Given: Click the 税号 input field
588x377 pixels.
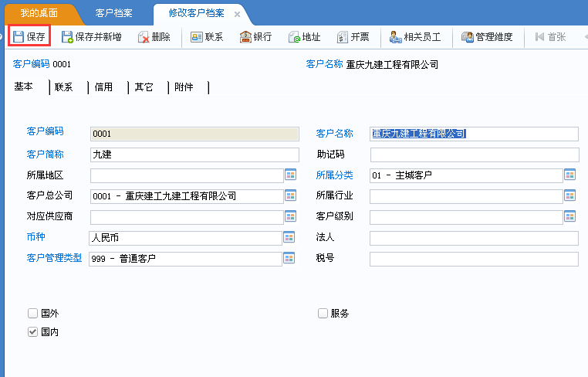Looking at the screenshot, I should click(474, 259).
